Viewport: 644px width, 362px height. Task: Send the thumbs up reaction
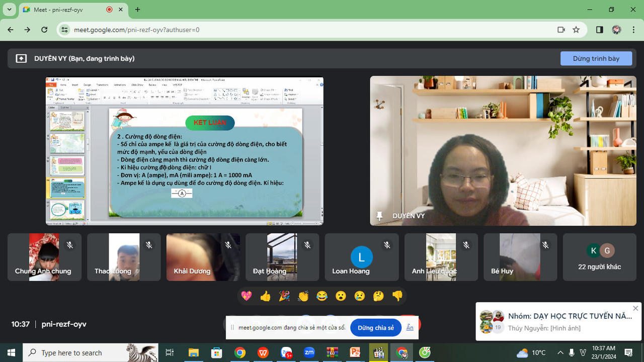tap(265, 296)
